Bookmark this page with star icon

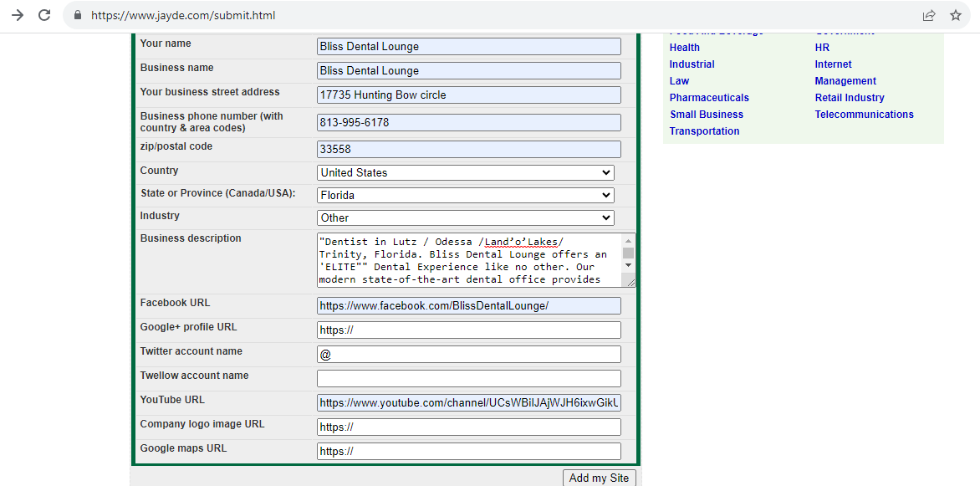pos(956,15)
